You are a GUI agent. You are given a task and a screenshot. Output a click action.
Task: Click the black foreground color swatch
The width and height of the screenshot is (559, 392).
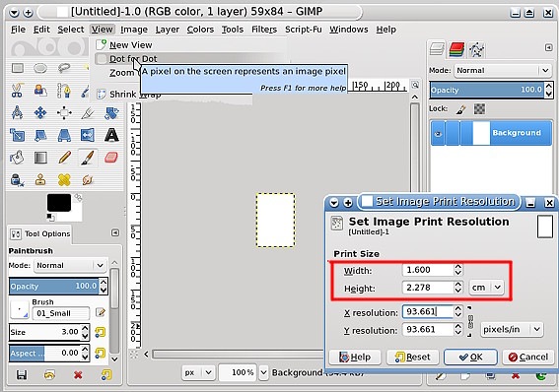[59, 203]
